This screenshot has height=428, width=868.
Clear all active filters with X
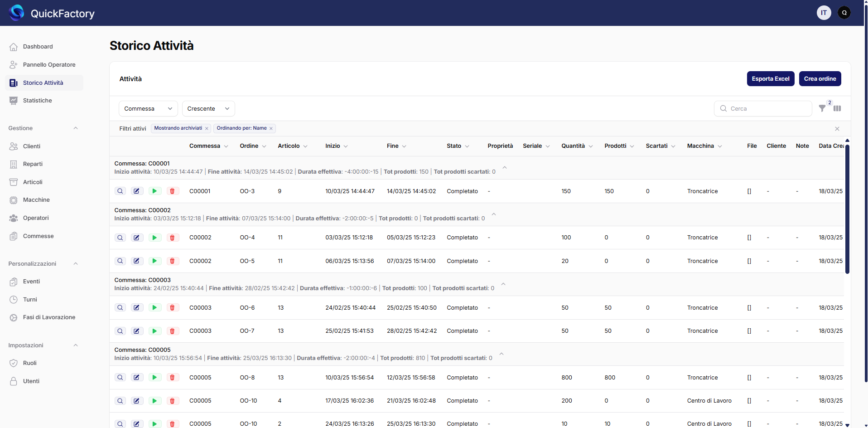tap(837, 129)
